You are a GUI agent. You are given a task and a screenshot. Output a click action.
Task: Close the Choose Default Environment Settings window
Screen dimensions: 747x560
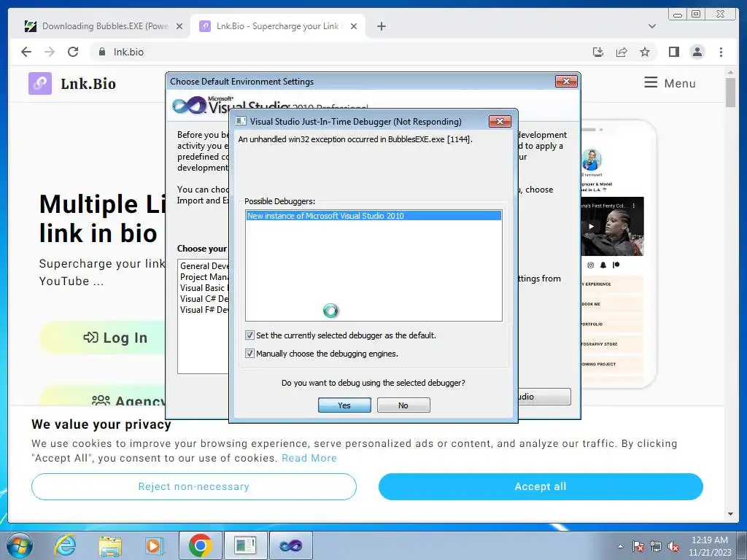coord(566,82)
